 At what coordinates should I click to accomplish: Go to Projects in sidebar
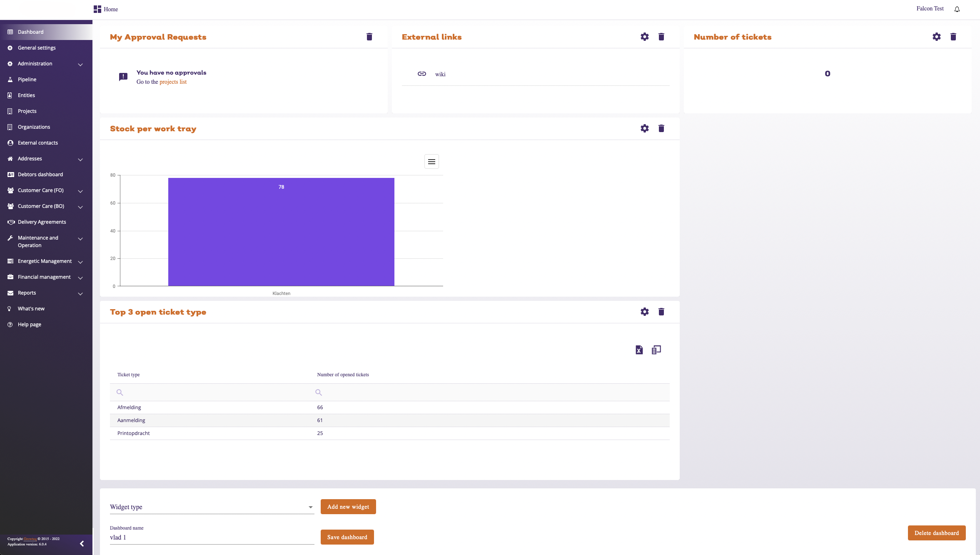tap(27, 111)
